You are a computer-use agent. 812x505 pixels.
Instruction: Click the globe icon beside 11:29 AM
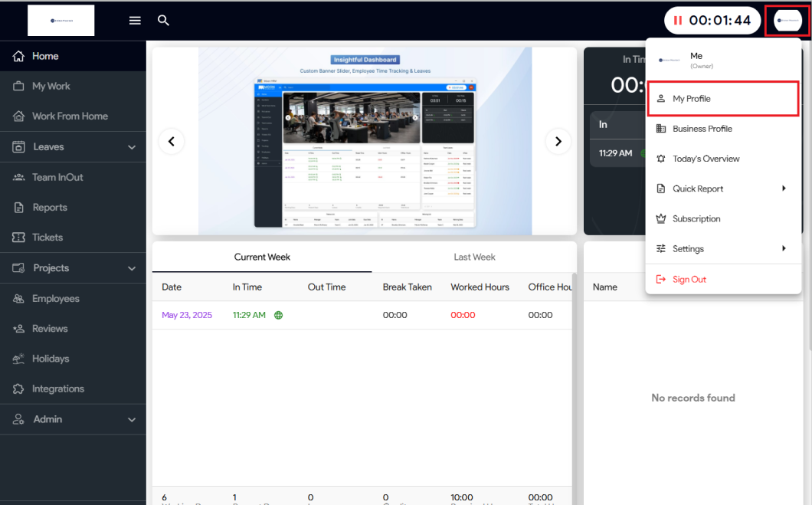pyautogui.click(x=278, y=315)
